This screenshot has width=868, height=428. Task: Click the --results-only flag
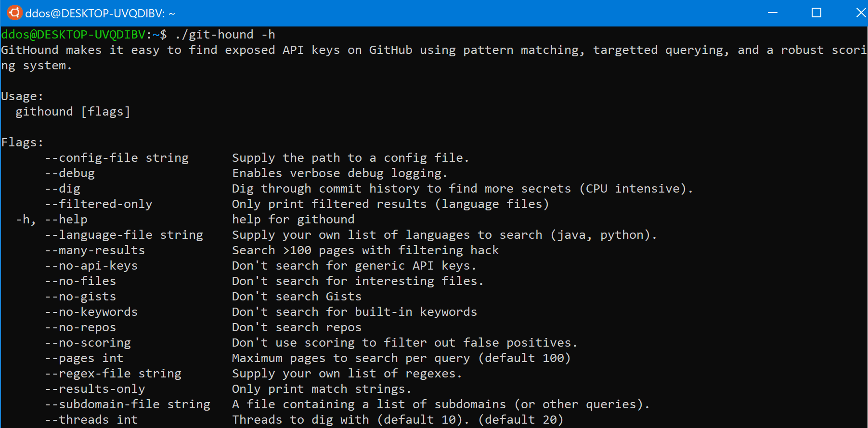tap(95, 389)
